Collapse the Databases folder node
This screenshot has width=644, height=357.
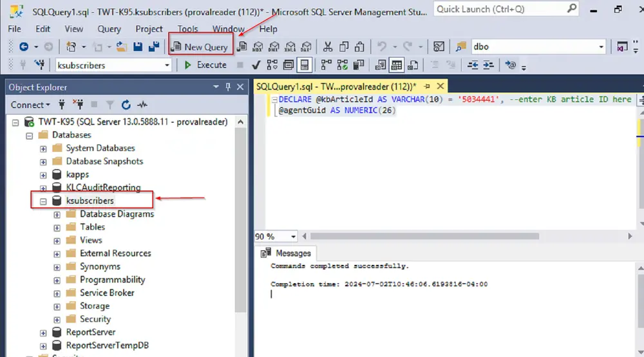(29, 136)
